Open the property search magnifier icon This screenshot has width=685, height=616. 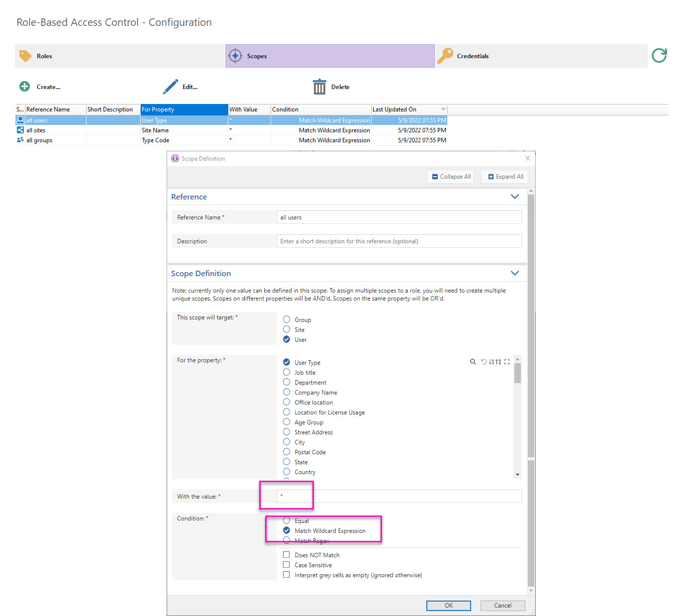(473, 362)
